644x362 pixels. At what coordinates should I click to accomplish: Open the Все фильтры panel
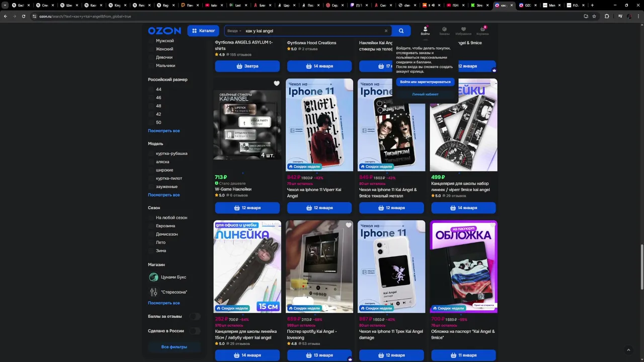click(174, 347)
